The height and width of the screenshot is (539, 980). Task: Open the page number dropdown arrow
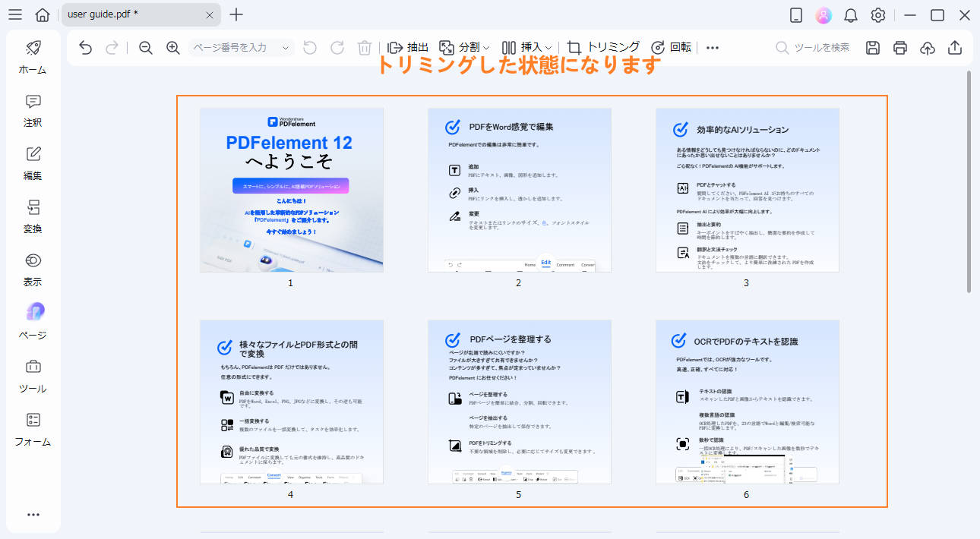pyautogui.click(x=286, y=48)
